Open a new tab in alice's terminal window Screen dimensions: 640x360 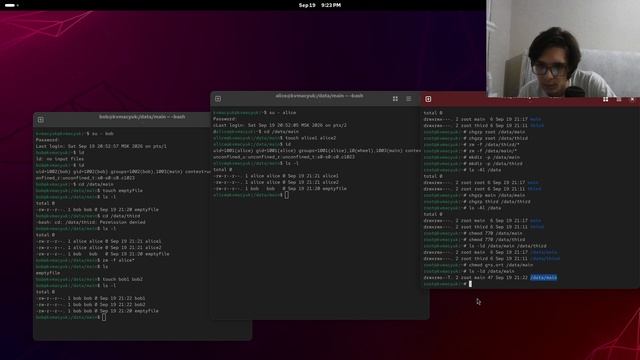tap(218, 99)
